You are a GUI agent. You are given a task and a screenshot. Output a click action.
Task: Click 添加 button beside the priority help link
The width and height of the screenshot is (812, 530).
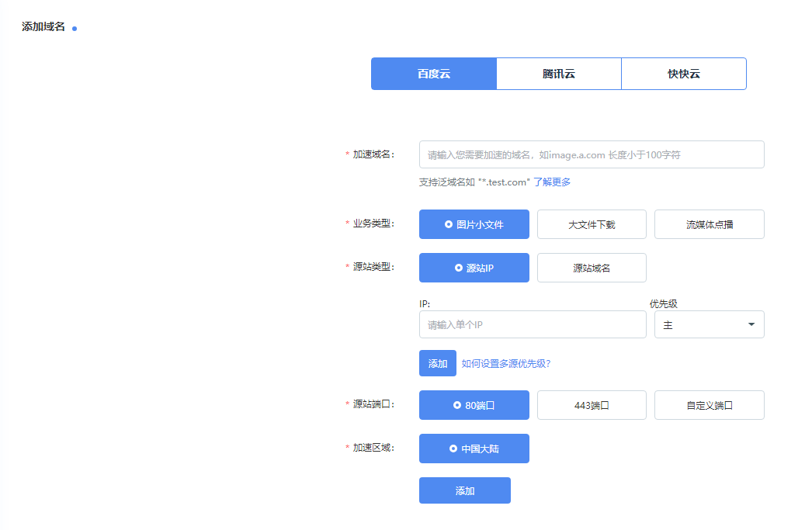437,363
